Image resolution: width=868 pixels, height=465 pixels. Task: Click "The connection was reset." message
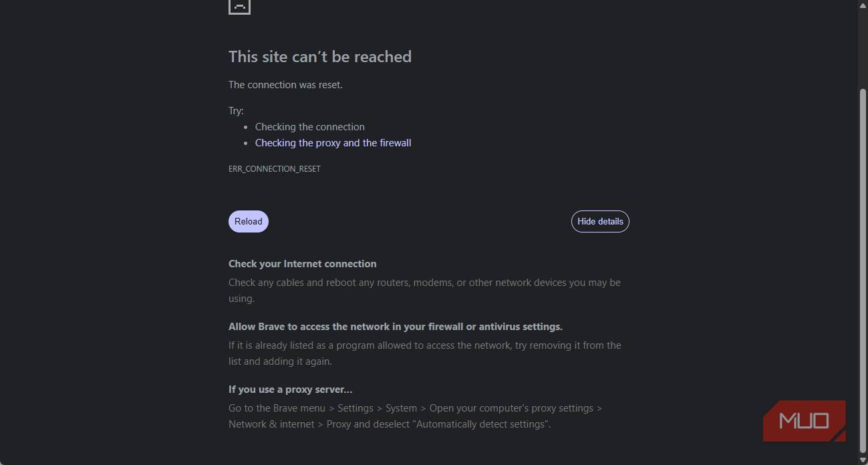(285, 85)
